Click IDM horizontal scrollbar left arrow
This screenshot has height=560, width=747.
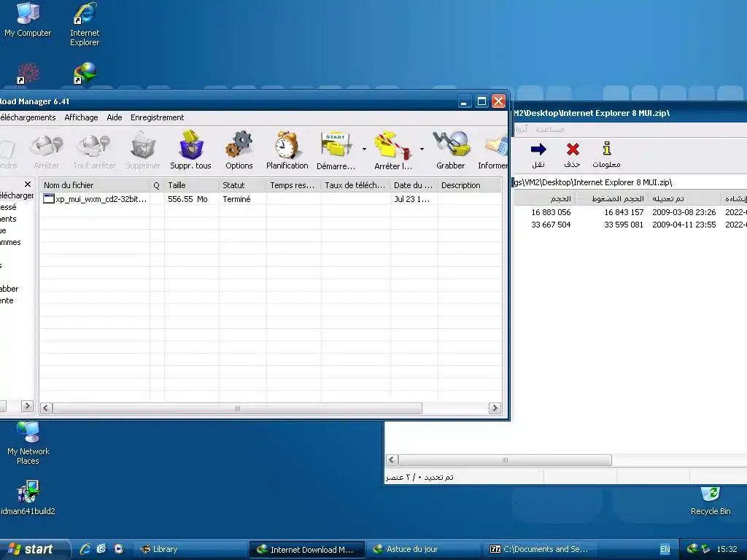(47, 408)
